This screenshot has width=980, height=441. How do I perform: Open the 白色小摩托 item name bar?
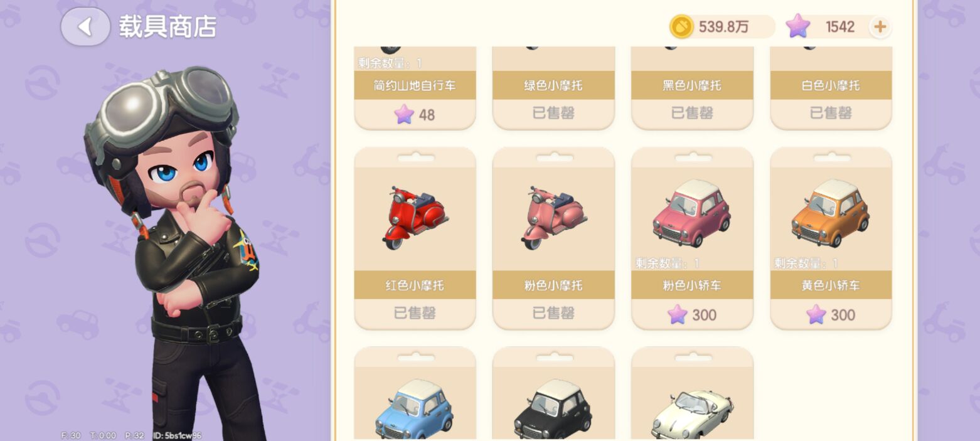point(831,85)
